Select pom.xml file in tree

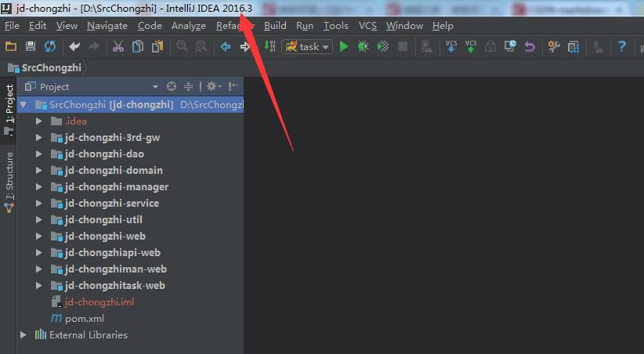click(84, 318)
